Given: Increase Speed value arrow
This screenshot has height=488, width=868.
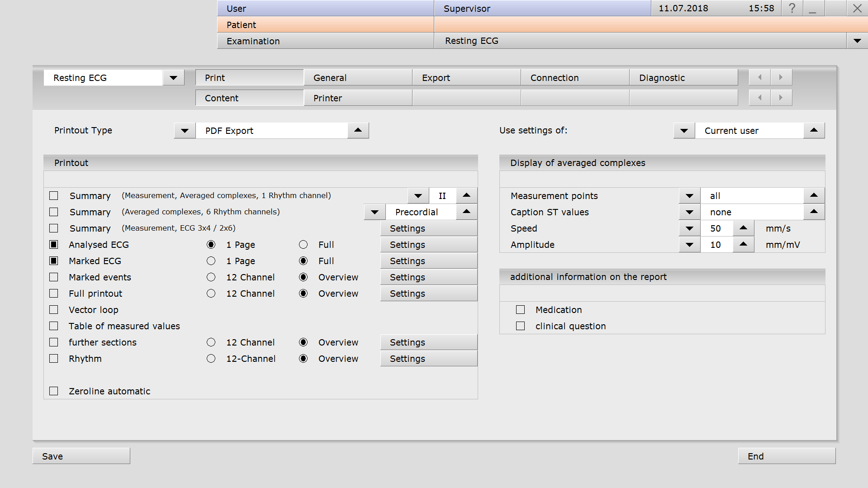Looking at the screenshot, I should 744,228.
